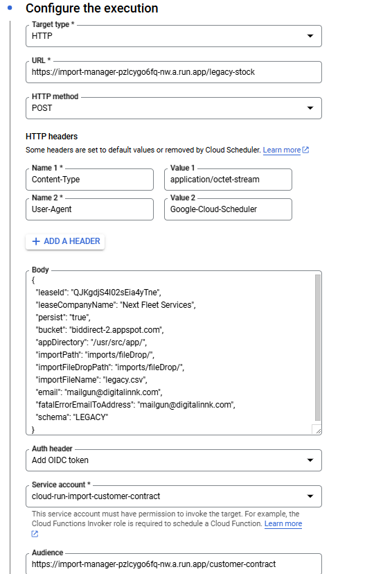This screenshot has height=574, width=392.
Task: Click the ADD A HEADER button
Action: (x=65, y=241)
